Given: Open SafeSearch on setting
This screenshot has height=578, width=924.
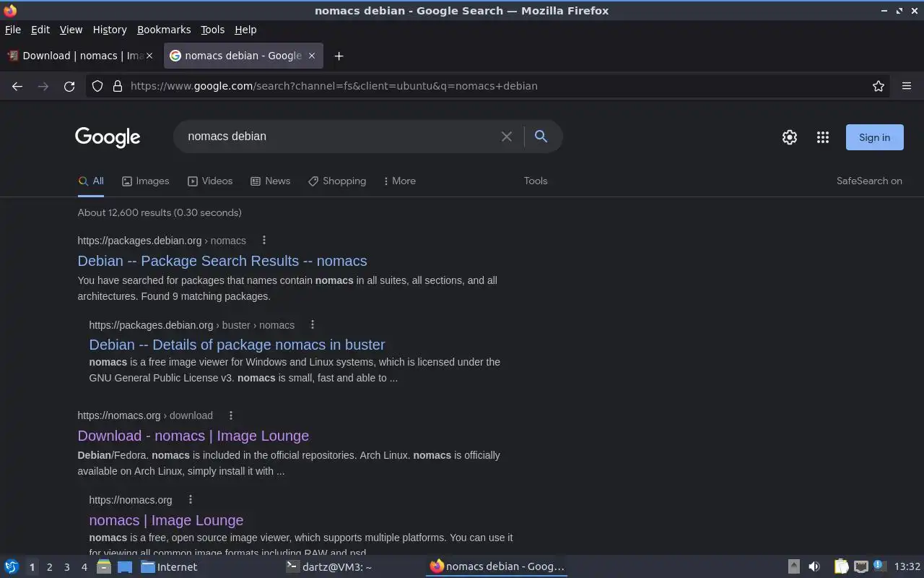Looking at the screenshot, I should click(869, 181).
